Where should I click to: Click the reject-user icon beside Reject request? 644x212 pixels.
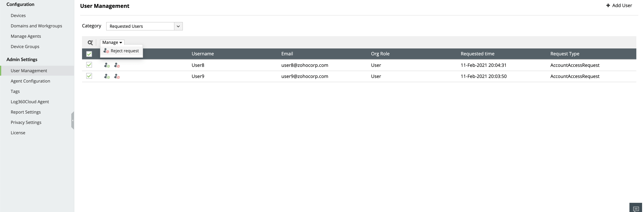[x=106, y=51]
